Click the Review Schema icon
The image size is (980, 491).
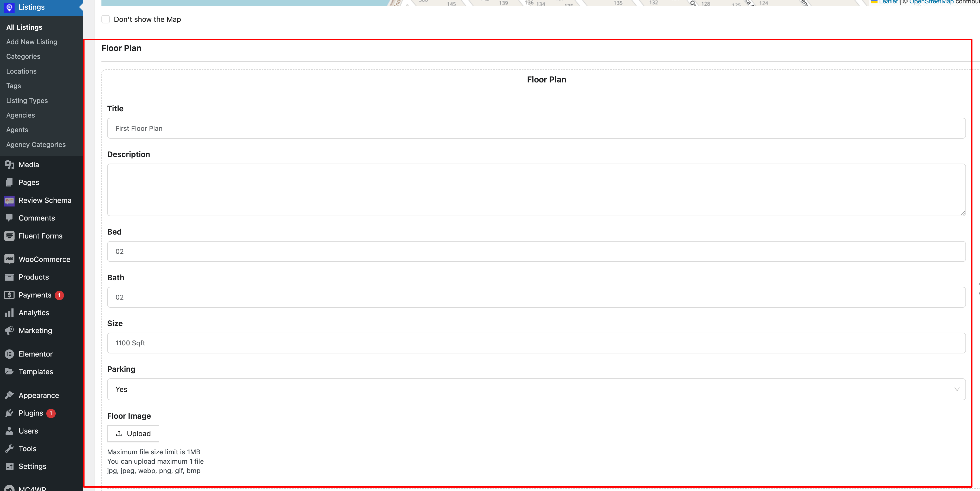[10, 201]
